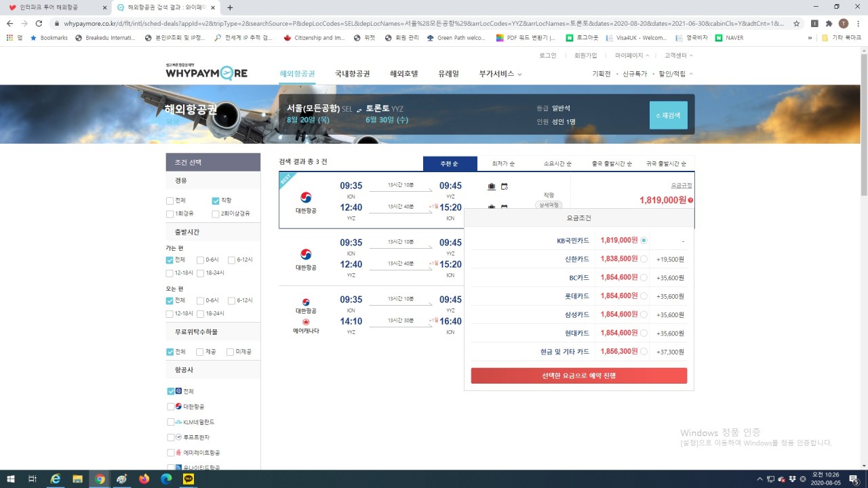The height and width of the screenshot is (488, 868).
Task: Check the 대한항공 airline filter
Action: (171, 407)
